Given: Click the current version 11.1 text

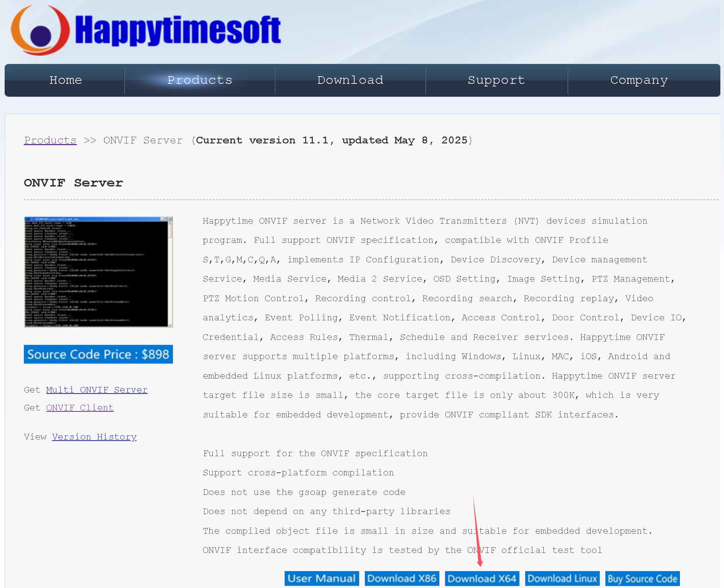Looking at the screenshot, I should (x=331, y=140).
